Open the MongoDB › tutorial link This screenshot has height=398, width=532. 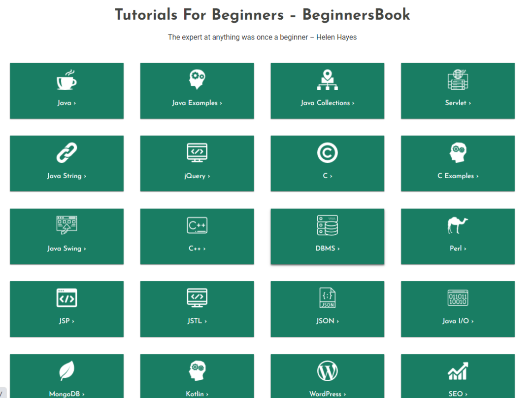coord(66,394)
